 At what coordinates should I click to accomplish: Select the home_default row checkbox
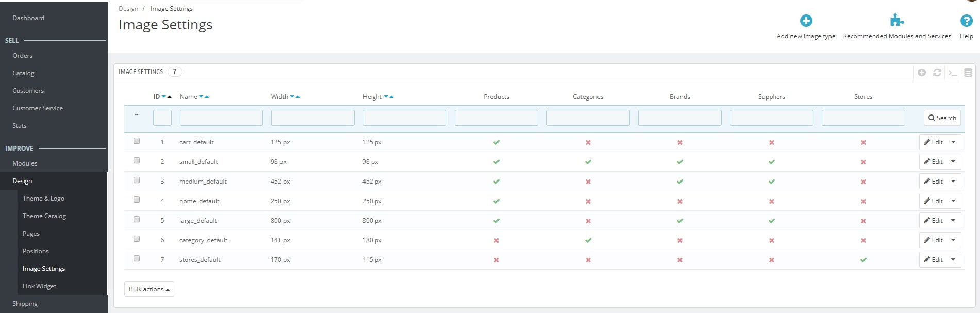pos(137,200)
